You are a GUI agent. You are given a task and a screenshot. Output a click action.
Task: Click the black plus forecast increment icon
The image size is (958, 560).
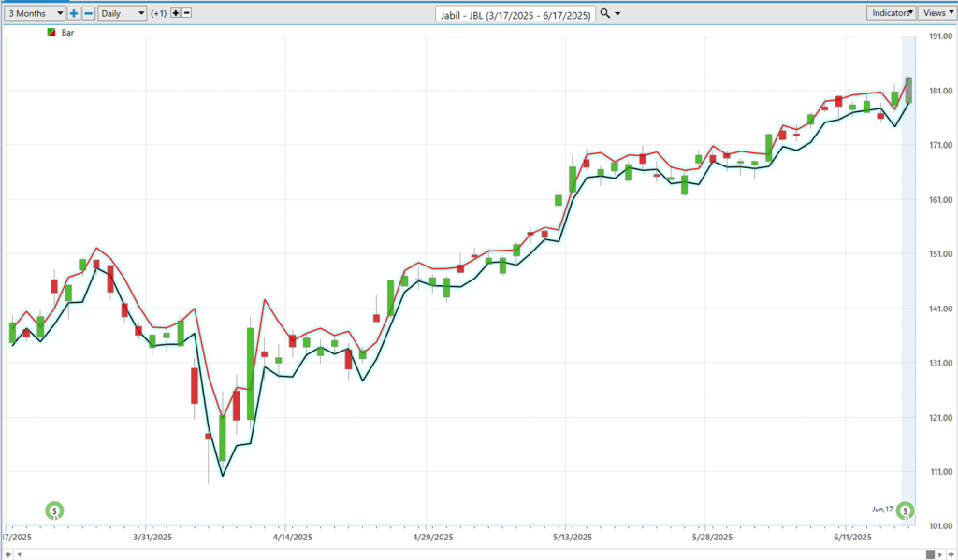coord(175,13)
